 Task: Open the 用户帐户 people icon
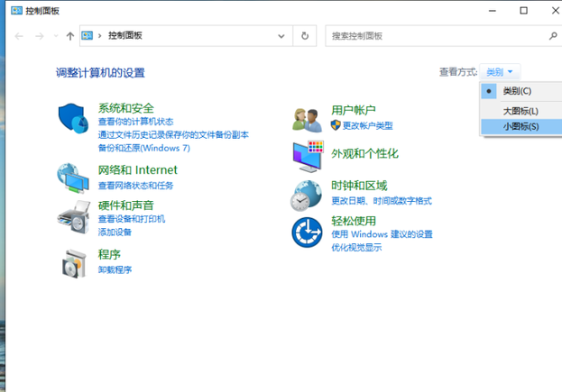tap(308, 119)
